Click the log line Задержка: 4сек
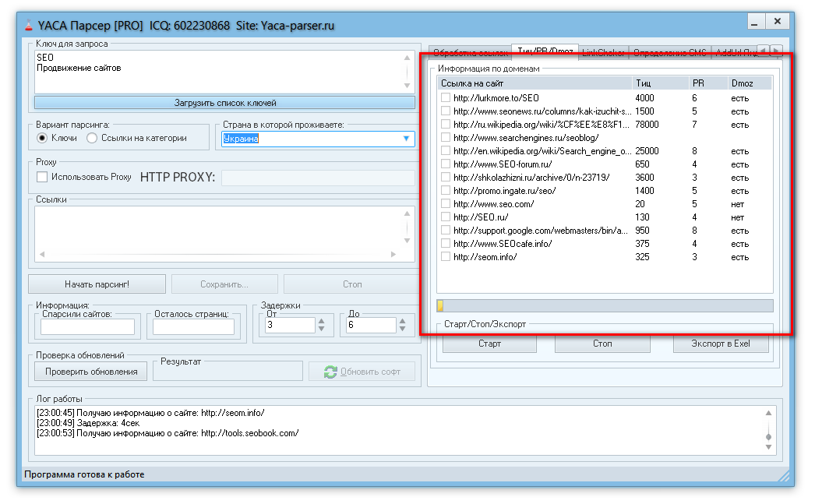 88,423
